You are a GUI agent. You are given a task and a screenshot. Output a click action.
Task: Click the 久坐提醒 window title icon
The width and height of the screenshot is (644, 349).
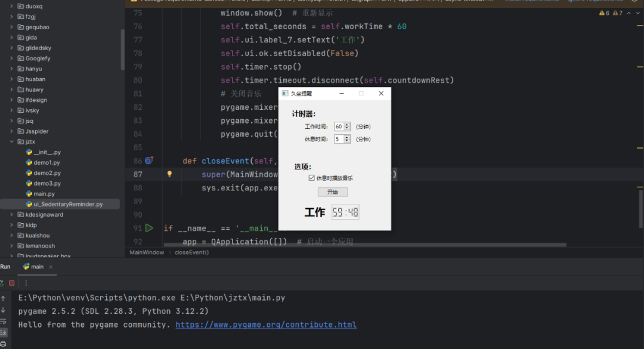click(285, 93)
